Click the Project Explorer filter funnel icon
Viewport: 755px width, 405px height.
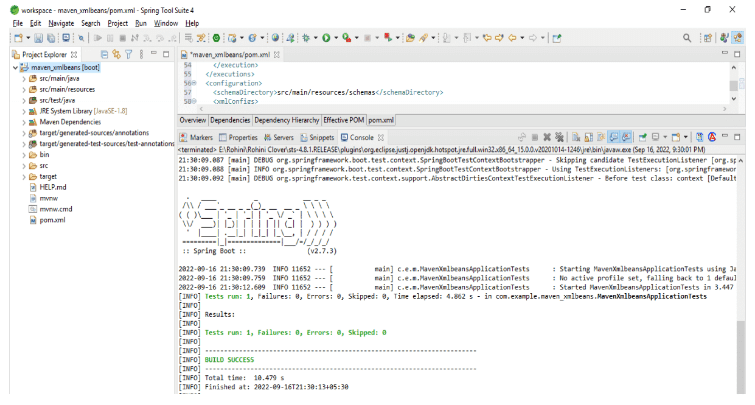(x=129, y=54)
